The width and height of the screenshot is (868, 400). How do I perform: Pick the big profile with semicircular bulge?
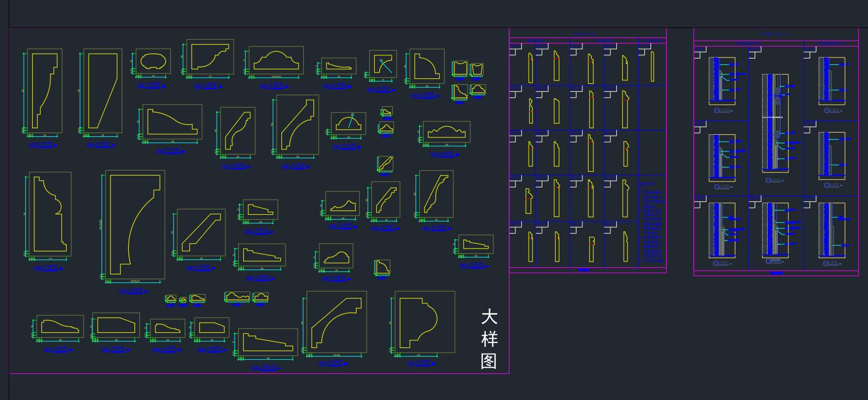pyautogui.click(x=419, y=323)
